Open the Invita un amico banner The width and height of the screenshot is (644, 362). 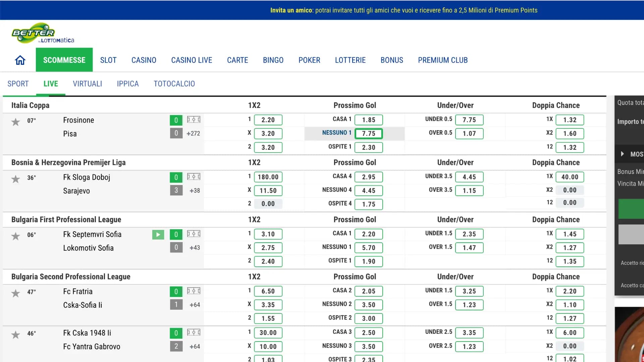(404, 10)
